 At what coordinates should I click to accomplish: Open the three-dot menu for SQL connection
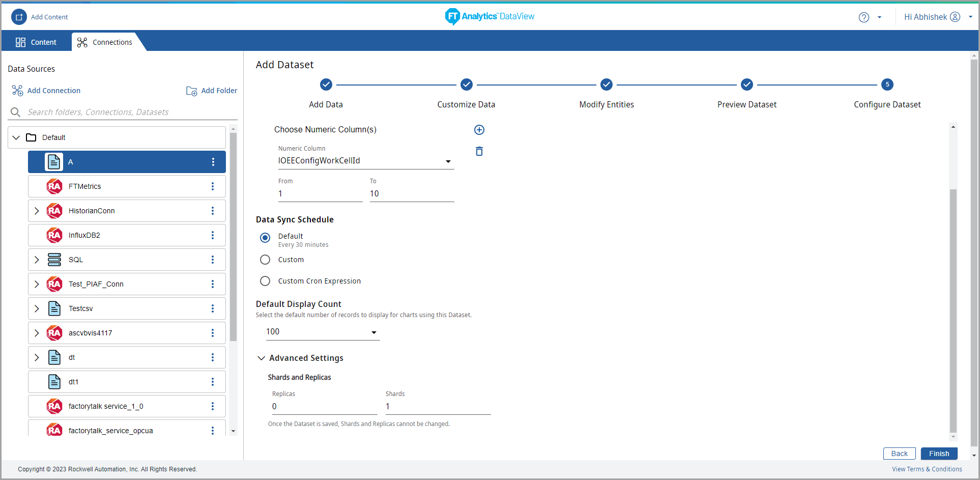pos(213,260)
